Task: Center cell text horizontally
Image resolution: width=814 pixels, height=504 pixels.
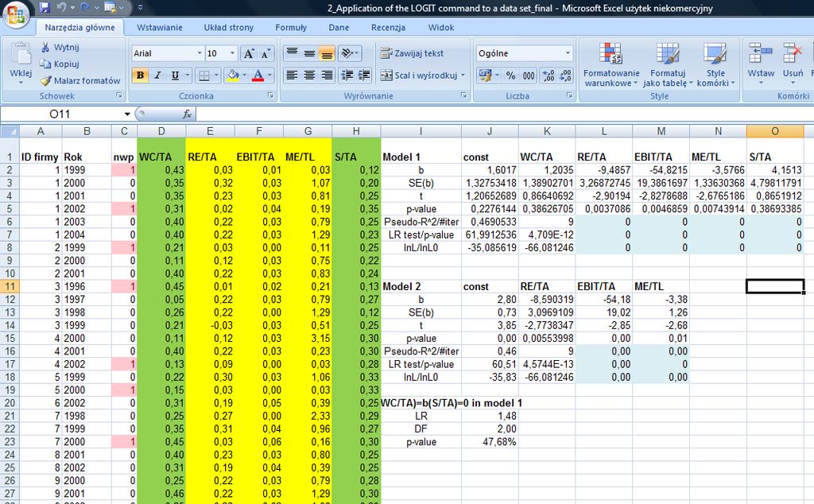Action: click(x=309, y=76)
